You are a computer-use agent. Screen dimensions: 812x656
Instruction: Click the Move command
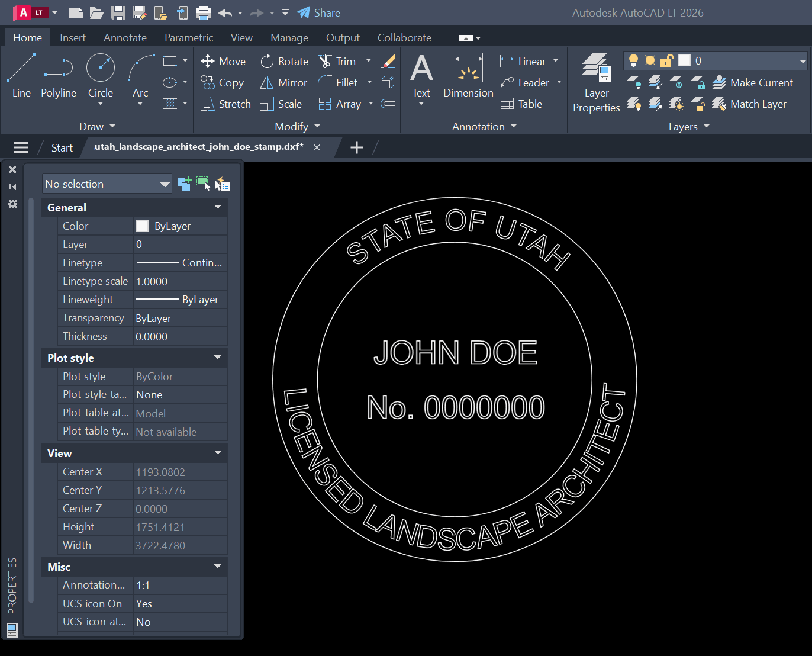[223, 61]
